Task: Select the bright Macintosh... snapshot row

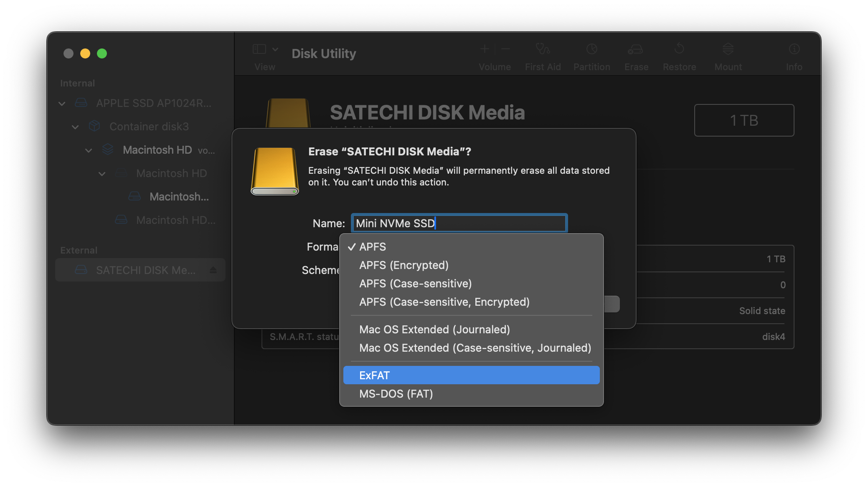Action: (x=140, y=197)
